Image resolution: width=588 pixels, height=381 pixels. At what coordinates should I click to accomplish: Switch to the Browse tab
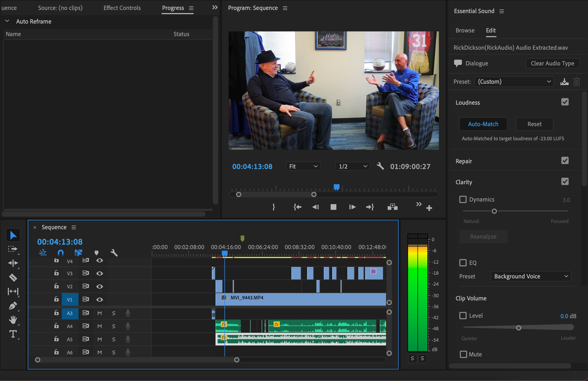465,30
